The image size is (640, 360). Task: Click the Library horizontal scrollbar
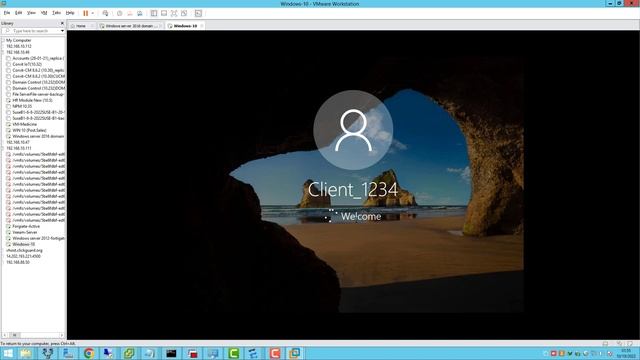pyautogui.click(x=33, y=335)
